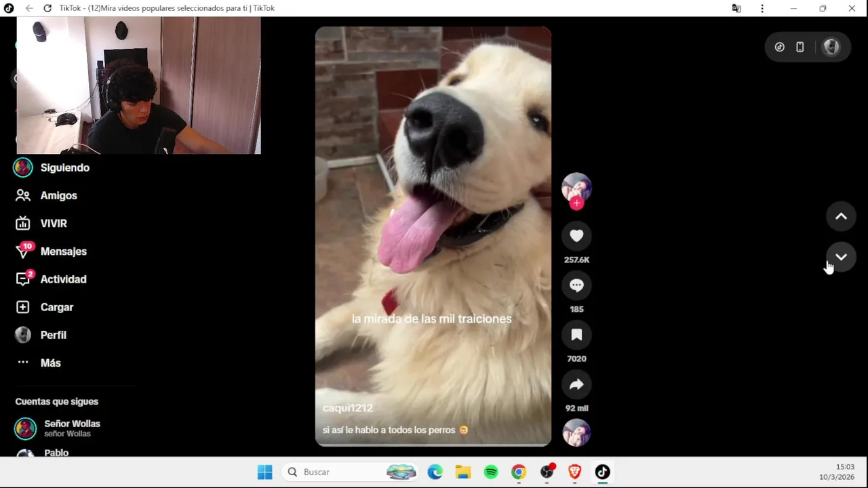
Task: Click the Amigos people icon
Action: click(23, 195)
